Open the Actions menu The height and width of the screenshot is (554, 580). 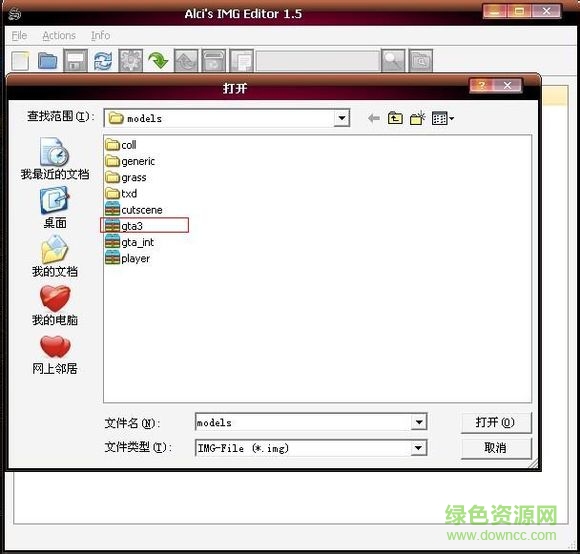point(59,36)
